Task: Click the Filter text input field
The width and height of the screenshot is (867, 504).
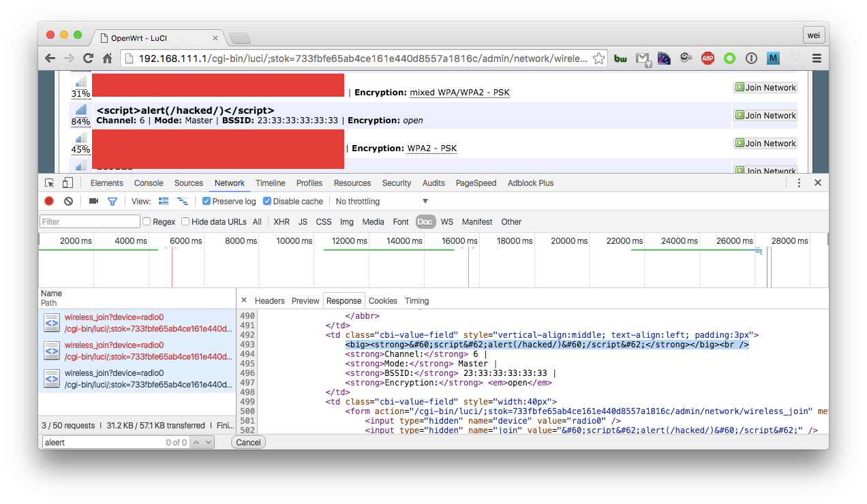Action: pyautogui.click(x=90, y=222)
